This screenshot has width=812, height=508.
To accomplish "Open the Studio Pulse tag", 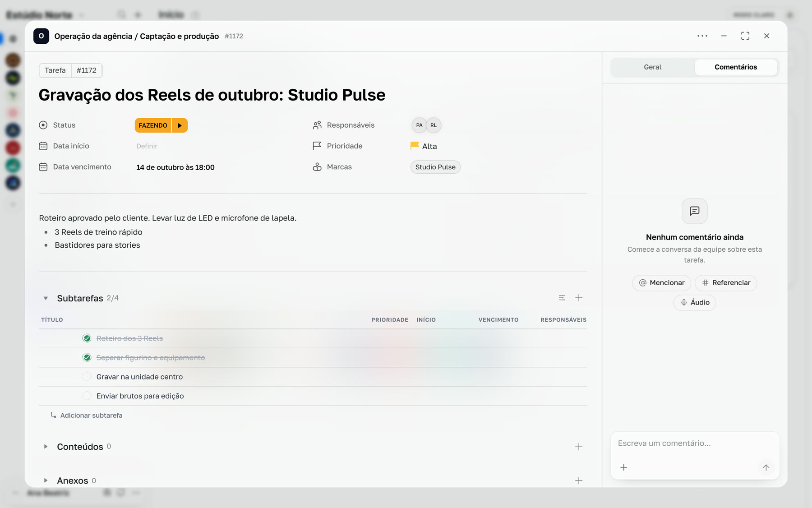I will coord(435,167).
